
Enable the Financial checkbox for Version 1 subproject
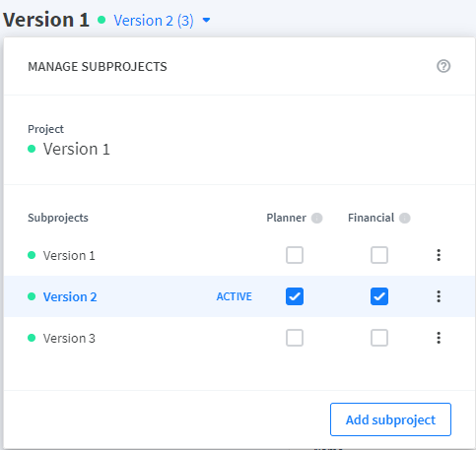coord(379,255)
